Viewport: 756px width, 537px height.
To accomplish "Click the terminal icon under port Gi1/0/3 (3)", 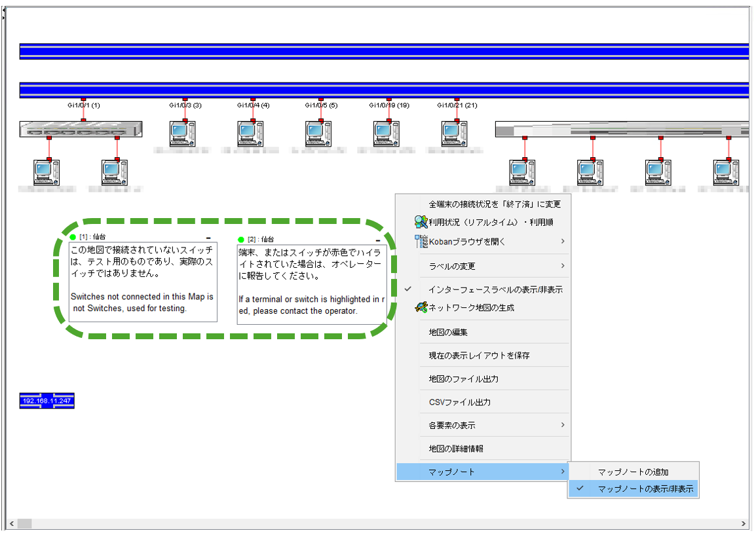I will (x=182, y=134).
